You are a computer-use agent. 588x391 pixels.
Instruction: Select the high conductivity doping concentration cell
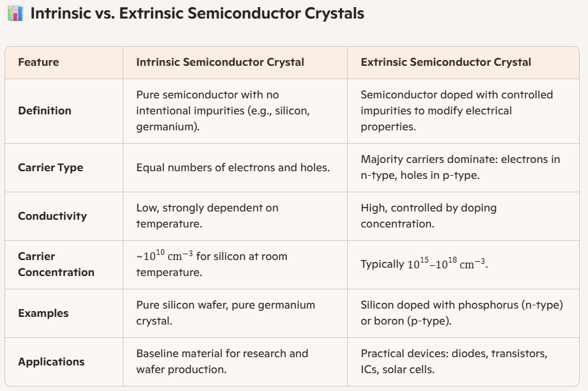click(x=428, y=216)
